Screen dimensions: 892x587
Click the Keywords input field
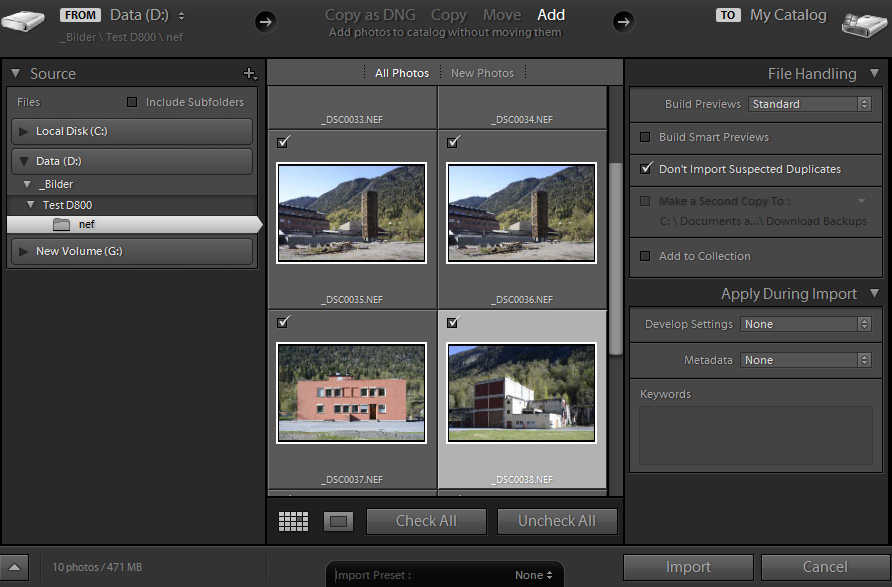click(756, 435)
